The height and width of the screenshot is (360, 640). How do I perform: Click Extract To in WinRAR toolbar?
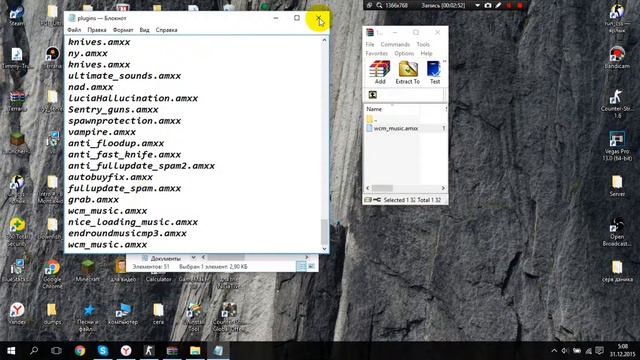tap(407, 72)
